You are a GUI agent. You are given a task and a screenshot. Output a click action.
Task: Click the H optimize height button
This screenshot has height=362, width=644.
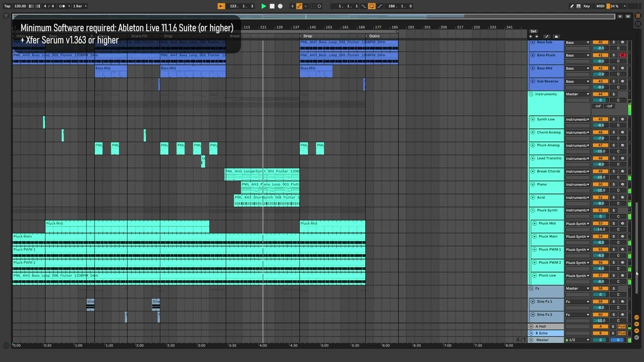click(620, 17)
